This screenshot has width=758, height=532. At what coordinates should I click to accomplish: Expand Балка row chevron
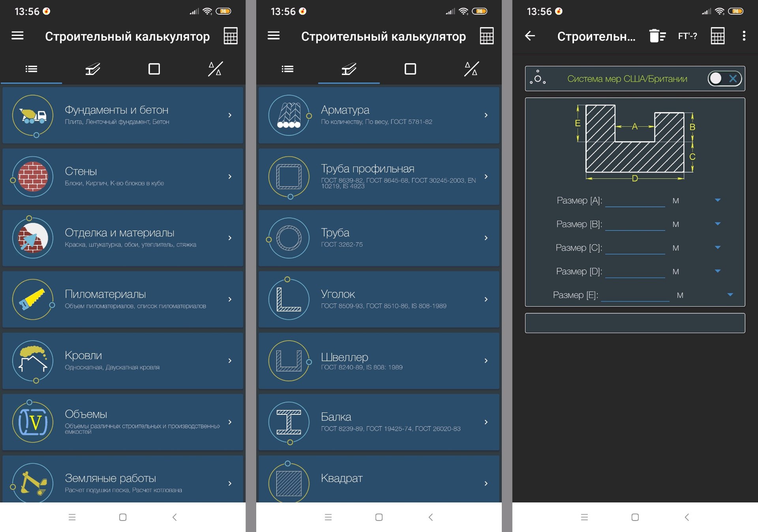tap(486, 422)
